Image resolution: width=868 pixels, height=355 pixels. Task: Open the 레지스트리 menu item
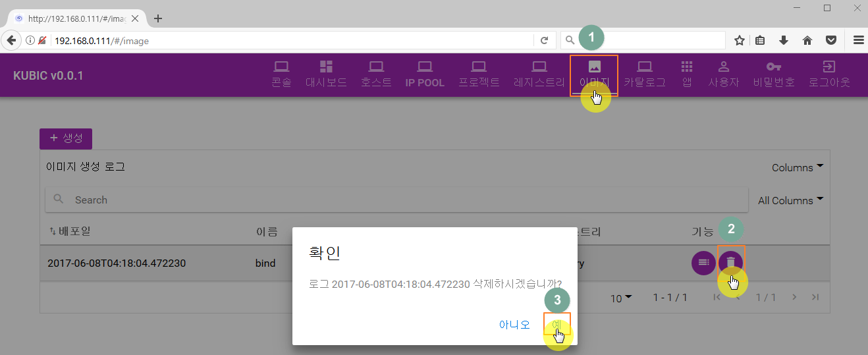(539, 74)
